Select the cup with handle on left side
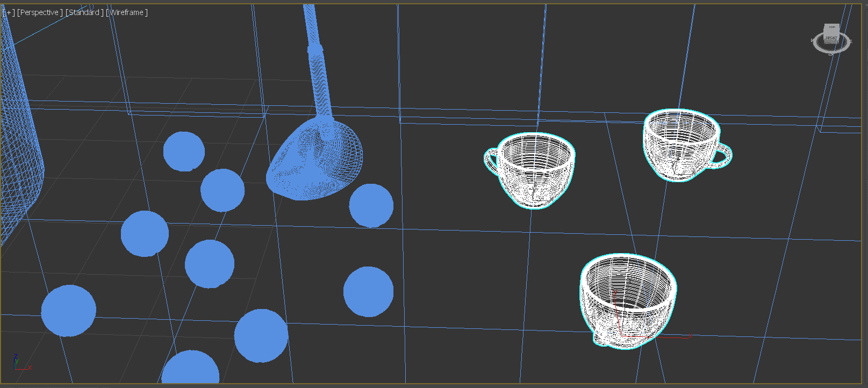 pos(534,168)
